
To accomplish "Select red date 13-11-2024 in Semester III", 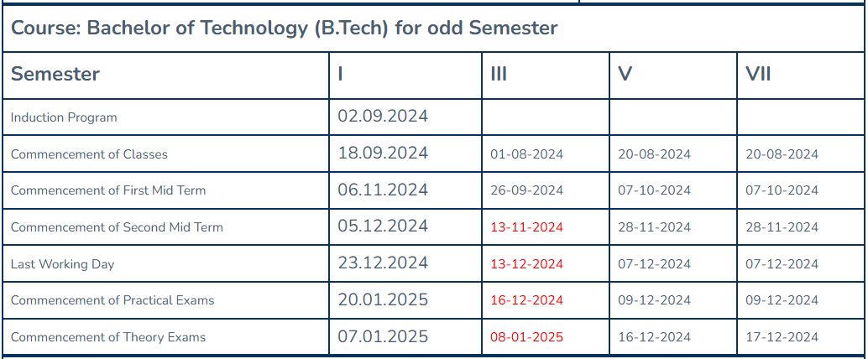I will click(526, 227).
